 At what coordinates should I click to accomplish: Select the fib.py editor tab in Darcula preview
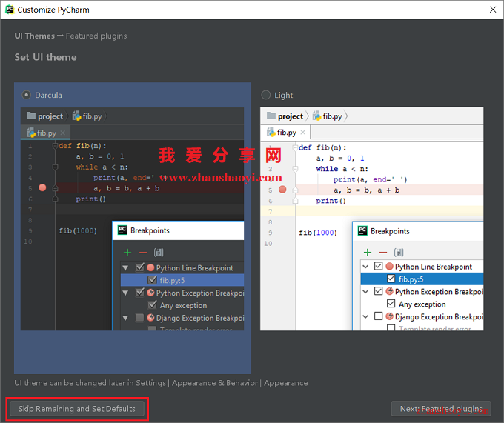pyautogui.click(x=45, y=133)
